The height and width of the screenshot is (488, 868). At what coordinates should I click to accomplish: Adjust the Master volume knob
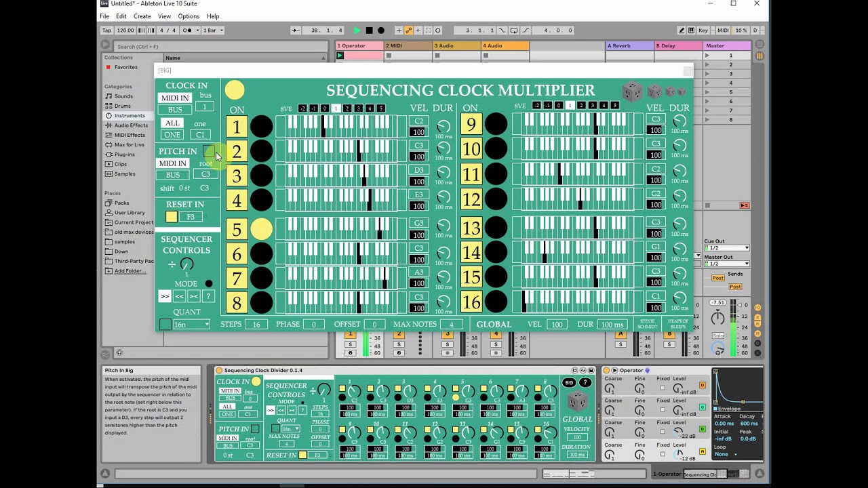coord(717,317)
